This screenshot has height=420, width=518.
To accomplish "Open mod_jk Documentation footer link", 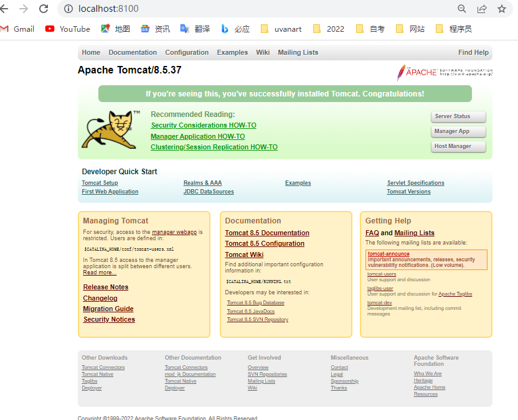I will click(190, 374).
